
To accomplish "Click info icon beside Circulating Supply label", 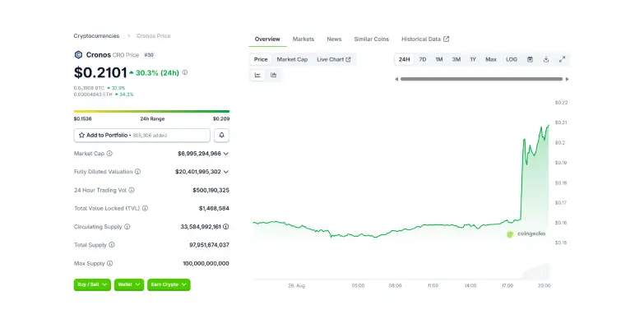I will click(x=127, y=227).
